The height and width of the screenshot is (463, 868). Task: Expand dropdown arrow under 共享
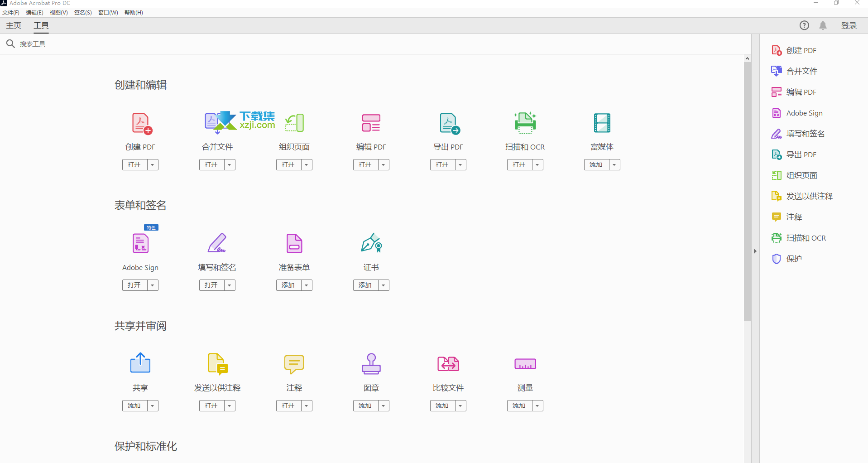pos(153,405)
